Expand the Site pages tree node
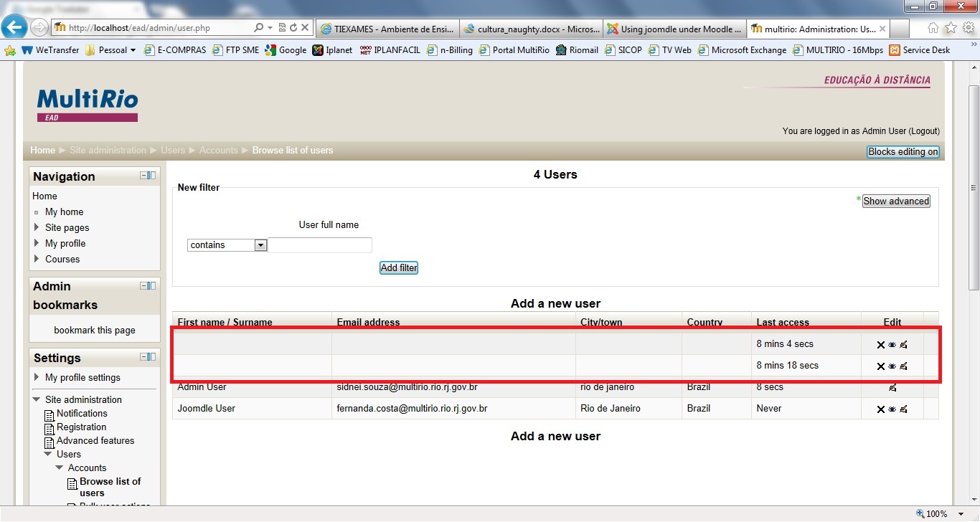980x522 pixels. click(x=37, y=227)
